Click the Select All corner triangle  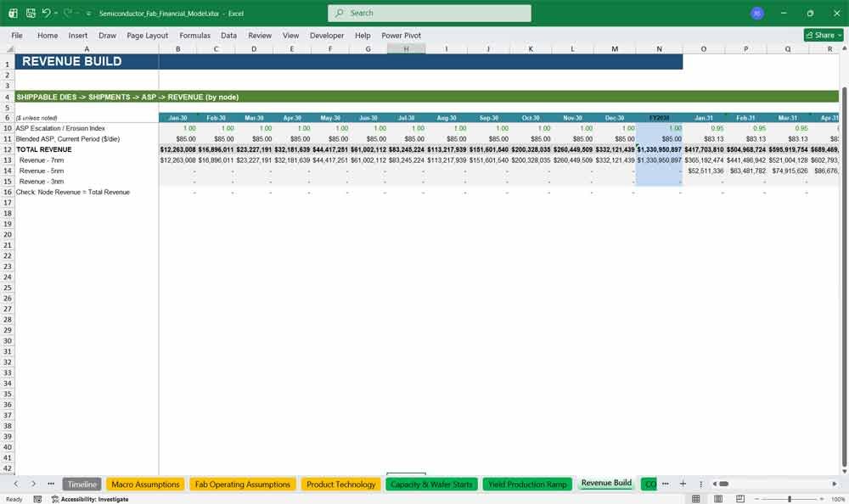(9, 49)
